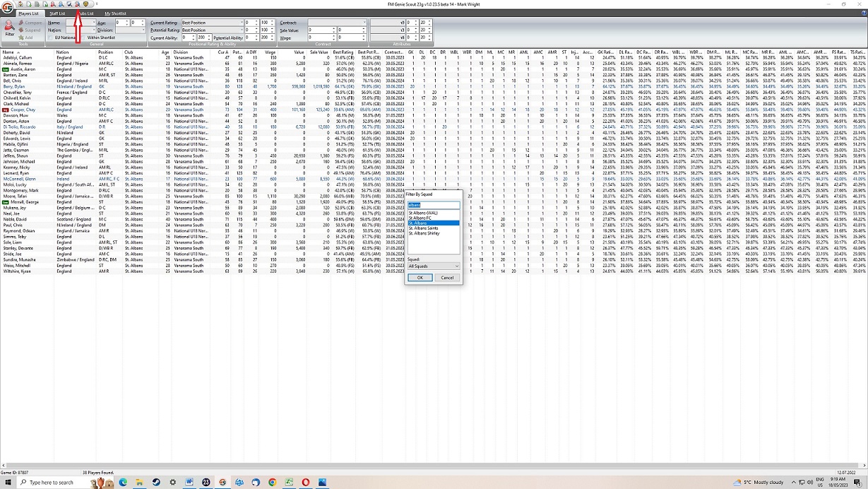This screenshot has width=868, height=489.
Task: Open Microsoft Word from the taskbar
Action: tap(190, 482)
